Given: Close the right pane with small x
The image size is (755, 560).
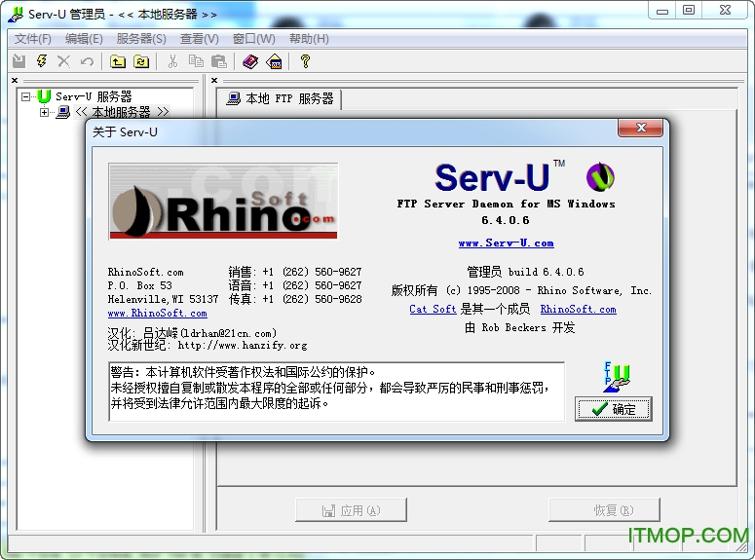Looking at the screenshot, I should coord(214,81).
